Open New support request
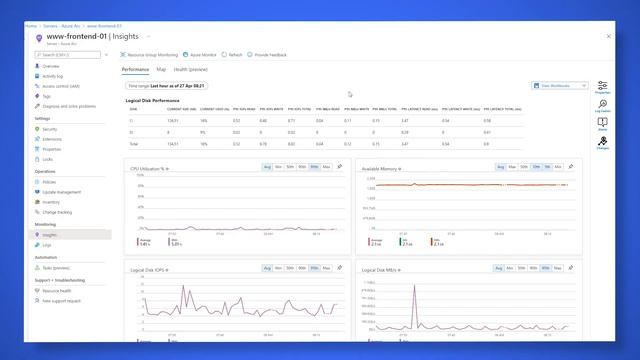Viewport: 640px width, 360px height. coord(62,301)
